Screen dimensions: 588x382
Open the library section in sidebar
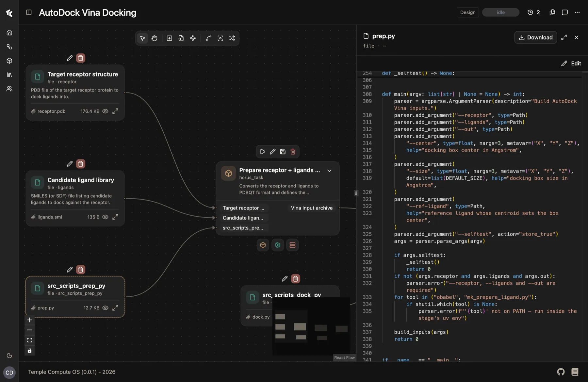pyautogui.click(x=9, y=75)
